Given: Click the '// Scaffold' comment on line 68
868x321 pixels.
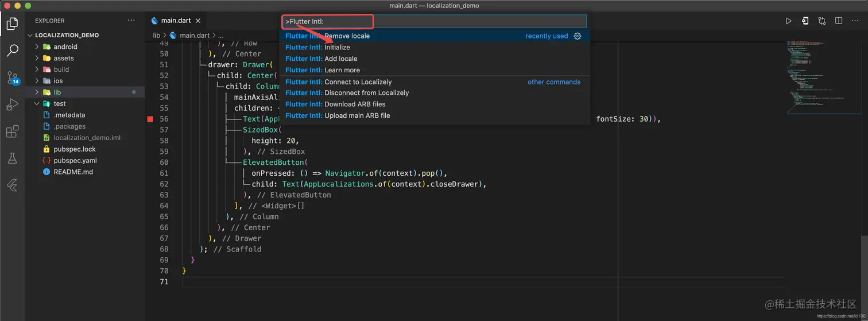Looking at the screenshot, I should click(x=237, y=249).
